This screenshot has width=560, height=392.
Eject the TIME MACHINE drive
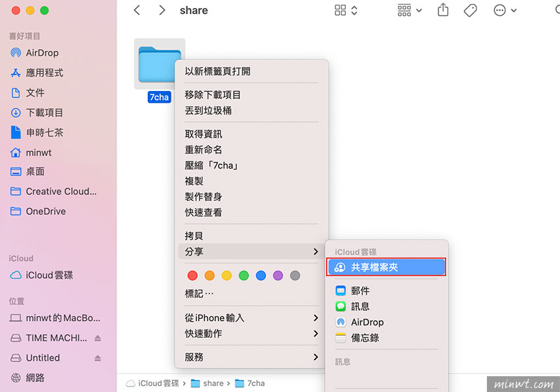pyautogui.click(x=98, y=338)
